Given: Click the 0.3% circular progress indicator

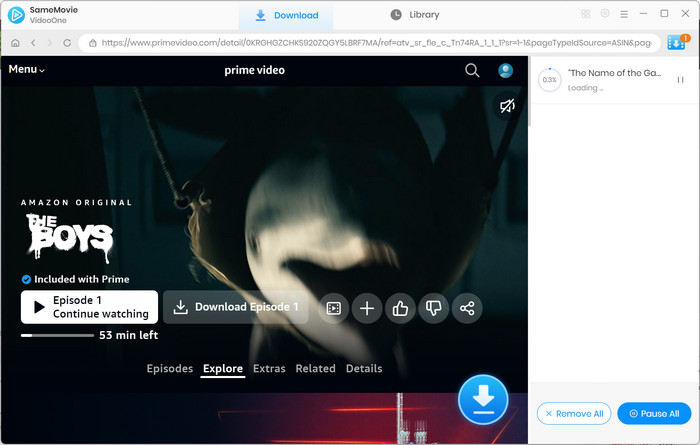Looking at the screenshot, I should [549, 80].
